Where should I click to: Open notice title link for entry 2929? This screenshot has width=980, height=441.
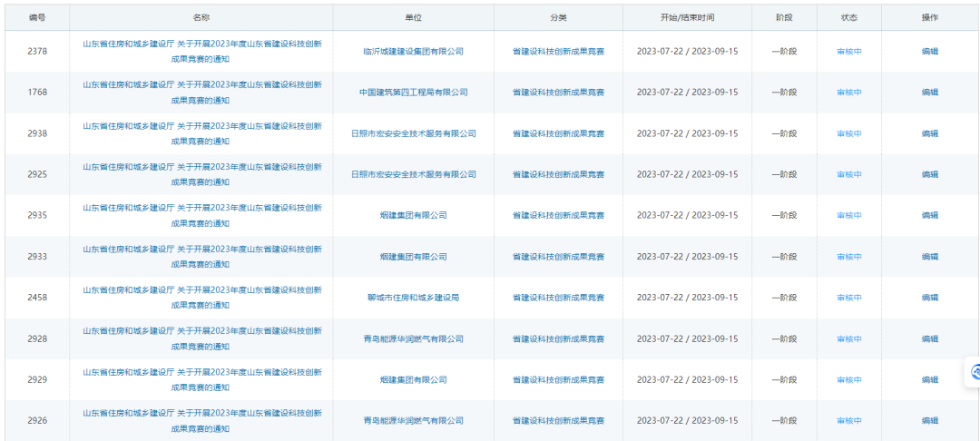[x=201, y=379]
